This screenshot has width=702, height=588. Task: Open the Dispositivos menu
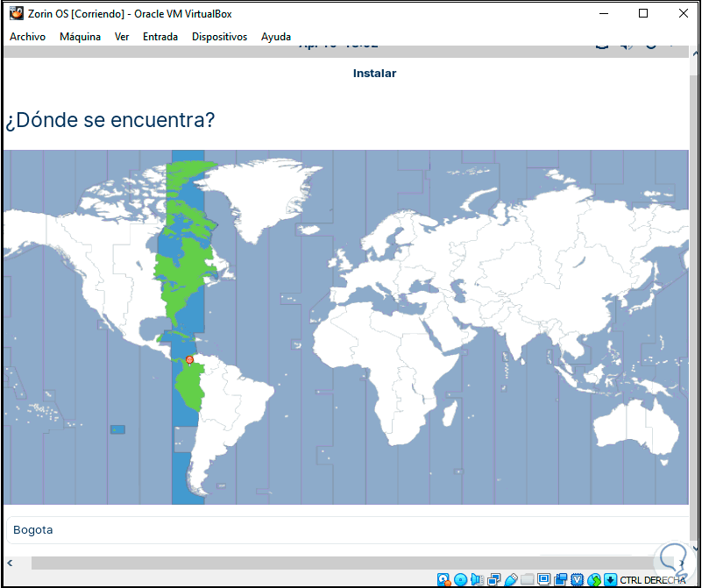(219, 37)
